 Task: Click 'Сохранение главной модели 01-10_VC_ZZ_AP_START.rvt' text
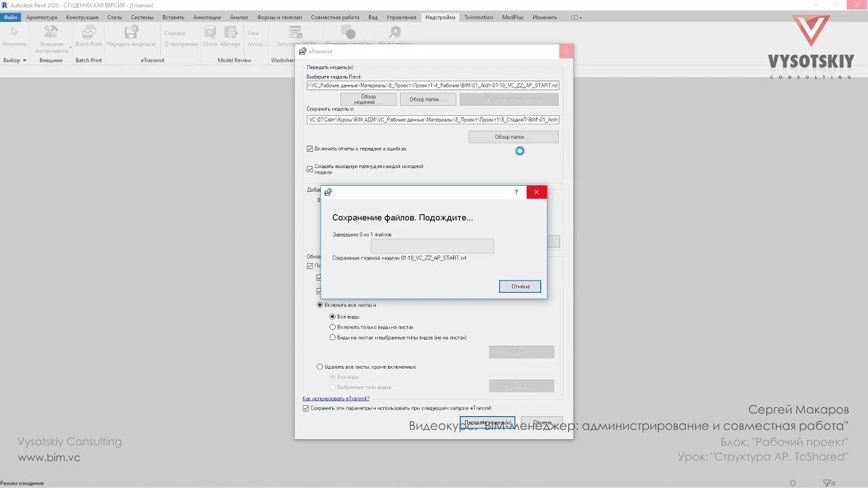pyautogui.click(x=399, y=258)
